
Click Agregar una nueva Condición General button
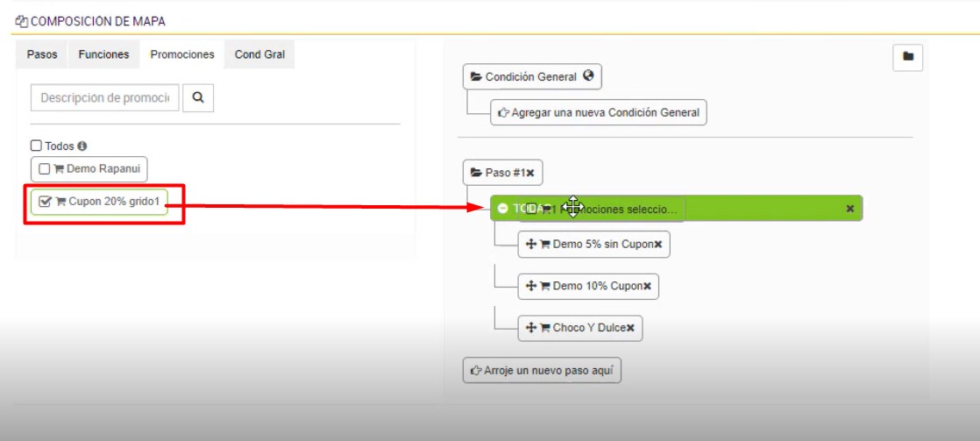598,112
